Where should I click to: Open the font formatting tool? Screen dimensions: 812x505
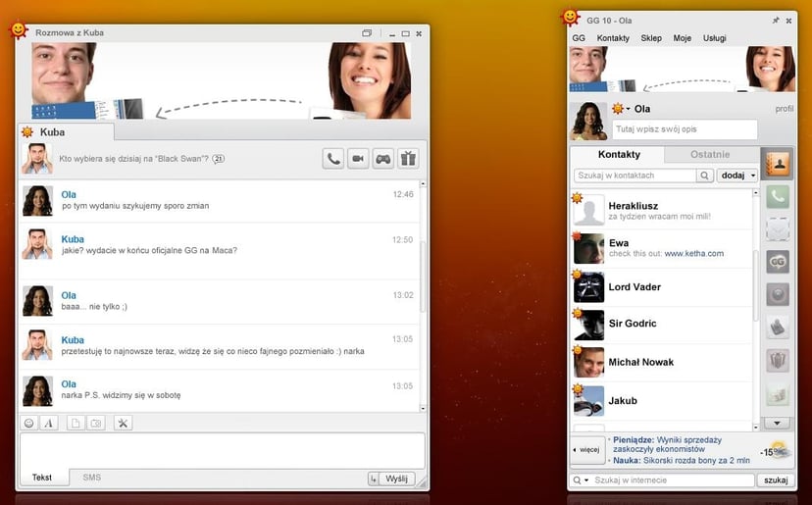coord(48,423)
